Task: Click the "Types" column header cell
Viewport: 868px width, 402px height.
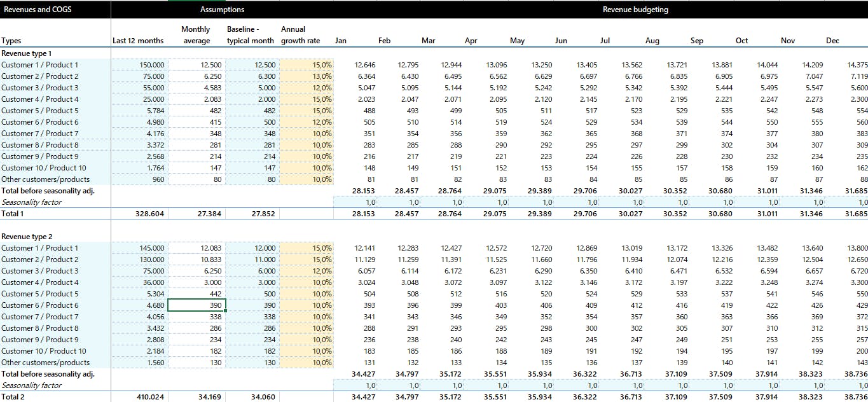Action: [11, 41]
